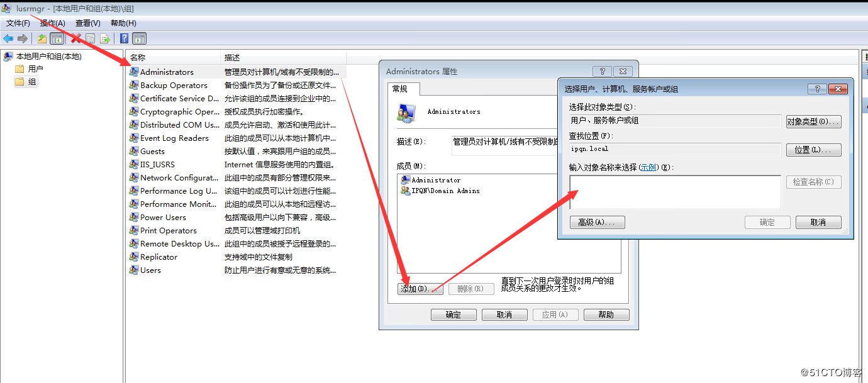
Task: Click the Performance Monitor group icon
Action: [134, 204]
